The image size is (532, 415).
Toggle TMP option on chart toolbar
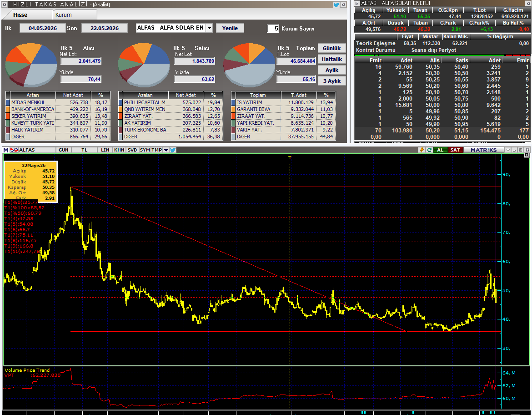[x=157, y=150]
